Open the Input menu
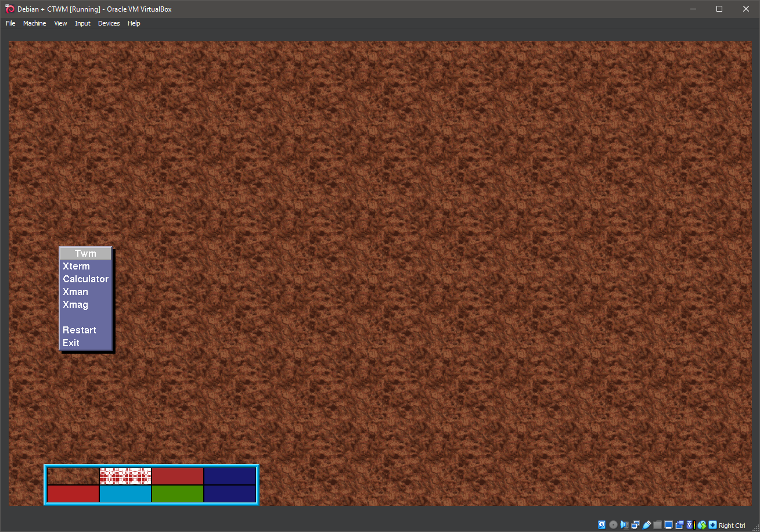The height and width of the screenshot is (532, 760). pos(82,23)
